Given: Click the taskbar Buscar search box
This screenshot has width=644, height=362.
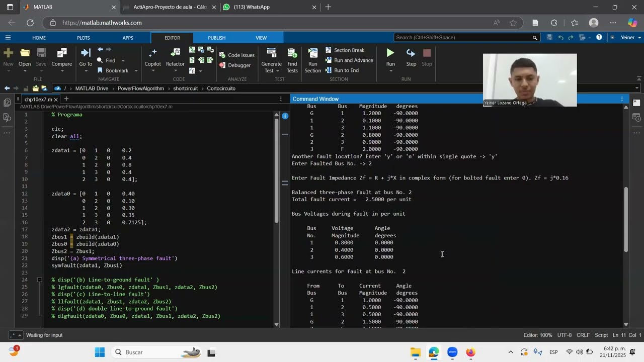Looking at the screenshot, I should [x=157, y=352].
